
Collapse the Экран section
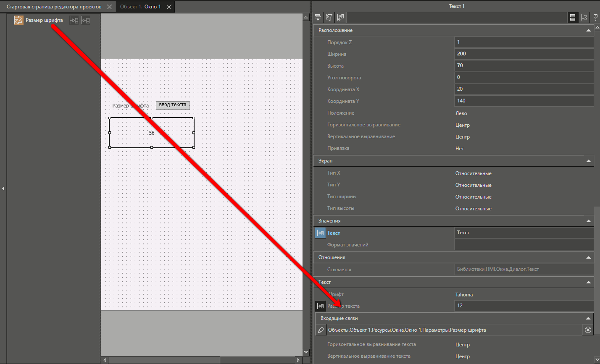pos(588,161)
